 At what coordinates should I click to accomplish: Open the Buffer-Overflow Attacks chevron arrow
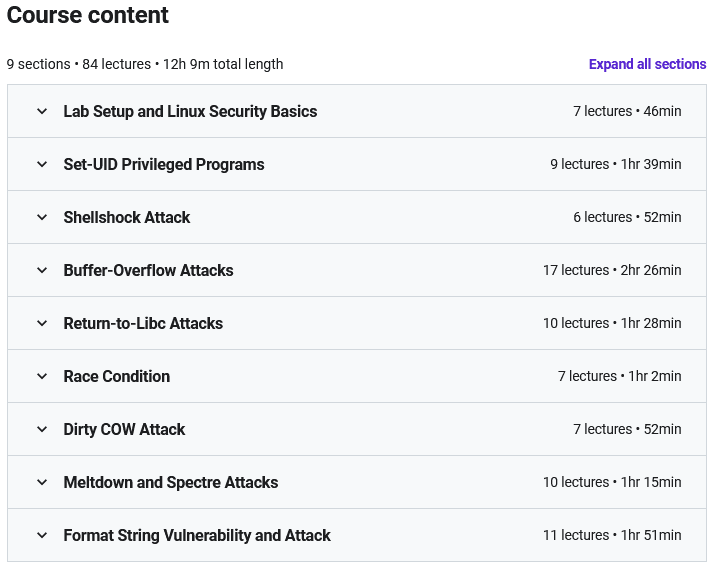42,270
